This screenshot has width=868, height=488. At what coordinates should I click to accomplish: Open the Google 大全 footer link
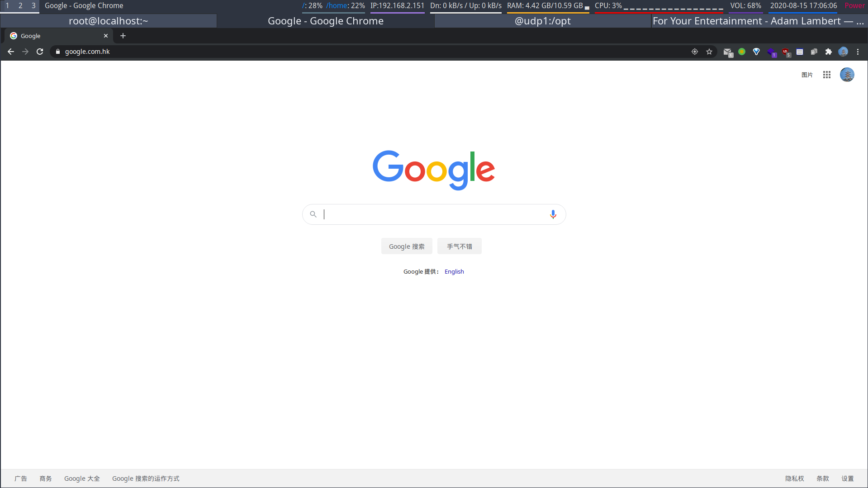[82, 479]
